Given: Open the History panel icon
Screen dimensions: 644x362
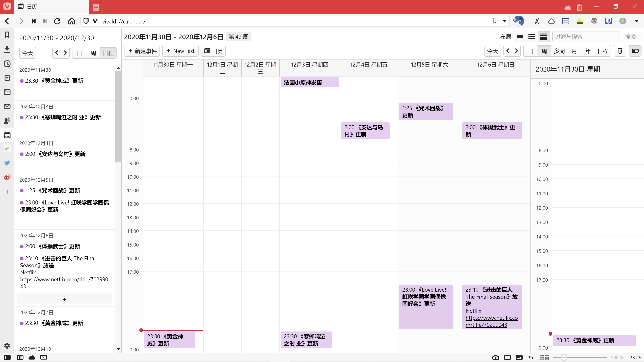Looking at the screenshot, I should [x=7, y=64].
